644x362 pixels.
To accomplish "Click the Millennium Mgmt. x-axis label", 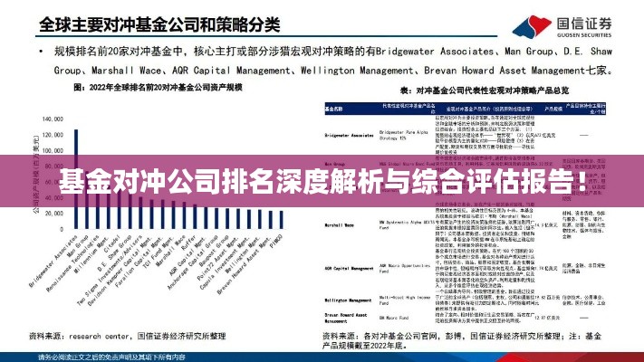I will [x=91, y=255].
